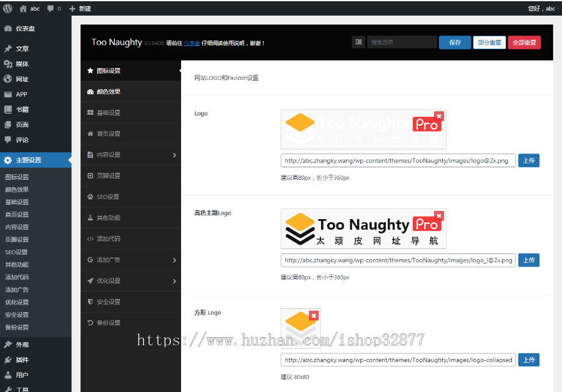562x392 pixels.
Task: Select 基础设置 tab with grid icon
Action: tap(131, 113)
